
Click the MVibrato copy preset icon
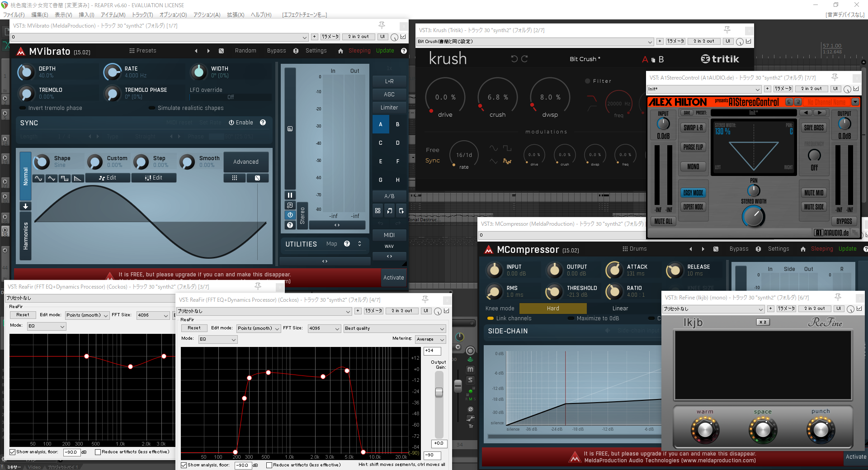390,211
